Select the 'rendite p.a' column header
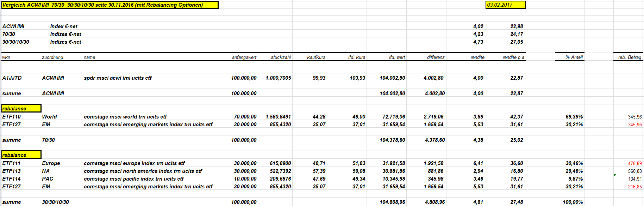The height and width of the screenshot is (206, 644). tap(513, 57)
